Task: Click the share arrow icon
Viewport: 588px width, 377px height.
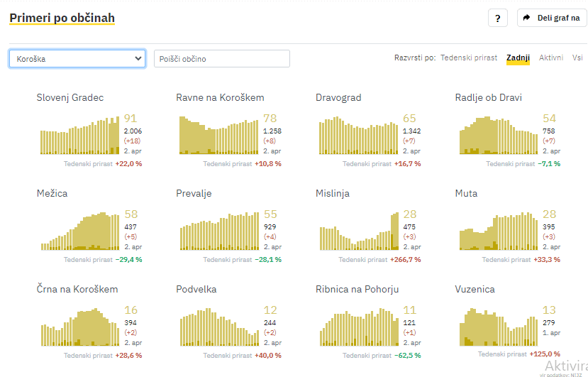Action: [526, 18]
